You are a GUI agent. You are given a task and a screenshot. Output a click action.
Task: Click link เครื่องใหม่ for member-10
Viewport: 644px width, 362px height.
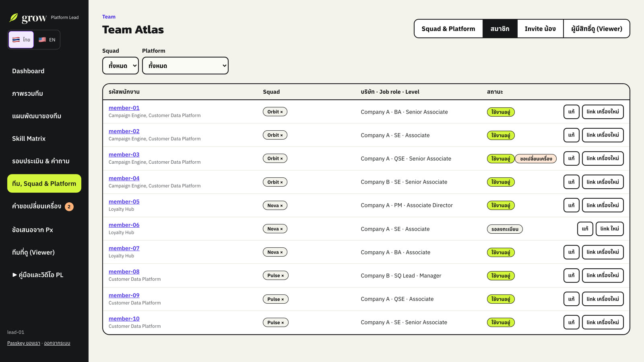coord(603,322)
